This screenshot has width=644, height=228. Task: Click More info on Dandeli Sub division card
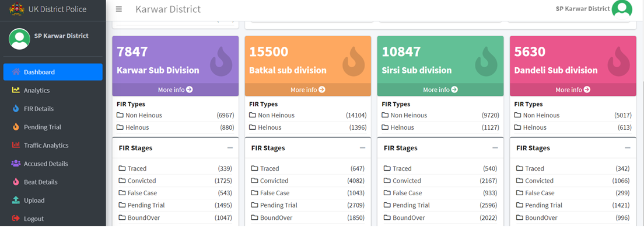click(x=573, y=89)
